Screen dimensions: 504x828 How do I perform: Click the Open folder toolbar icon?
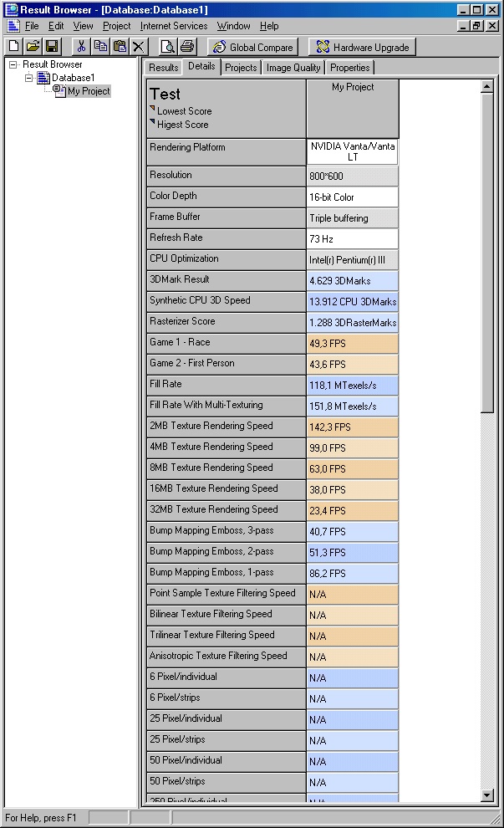click(x=33, y=47)
